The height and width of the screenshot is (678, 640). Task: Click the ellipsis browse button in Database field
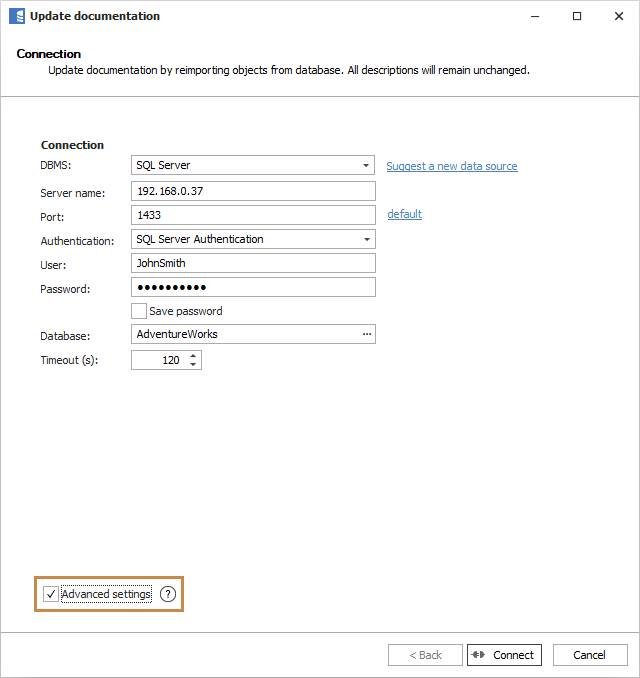[x=366, y=334]
